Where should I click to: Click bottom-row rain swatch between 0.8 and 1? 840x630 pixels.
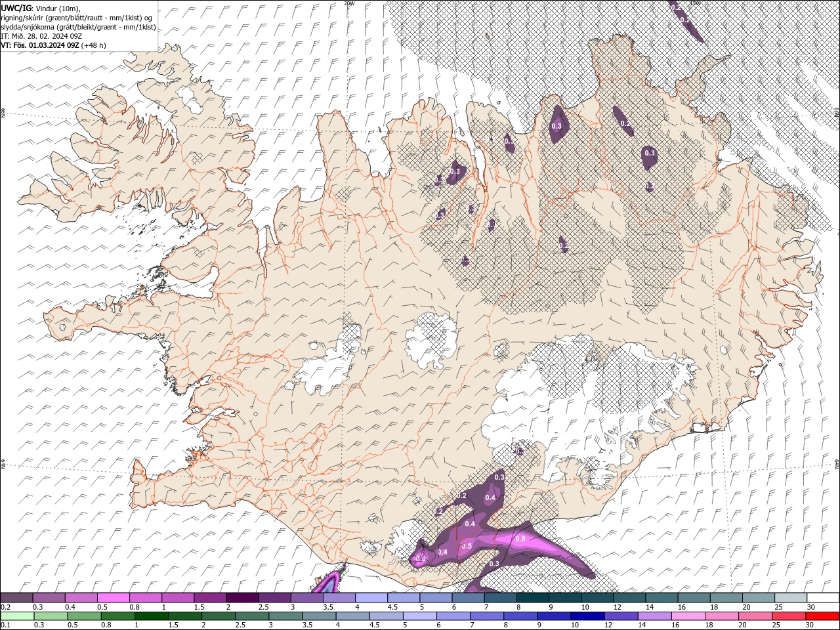coord(118,616)
